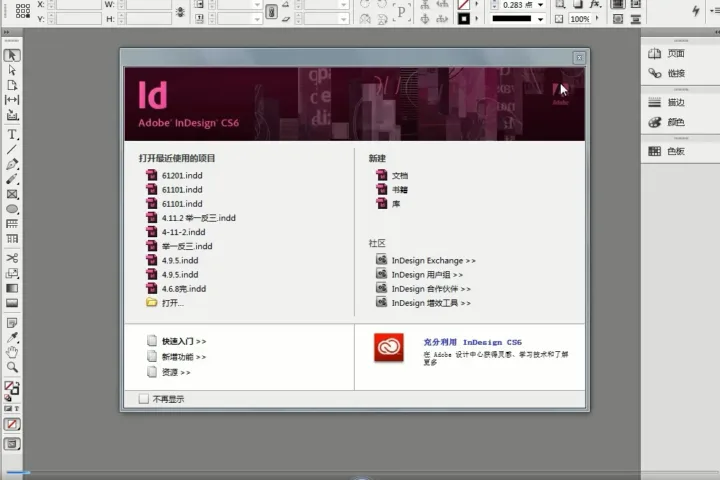Select the Page tool
720x480 pixels.
12,85
